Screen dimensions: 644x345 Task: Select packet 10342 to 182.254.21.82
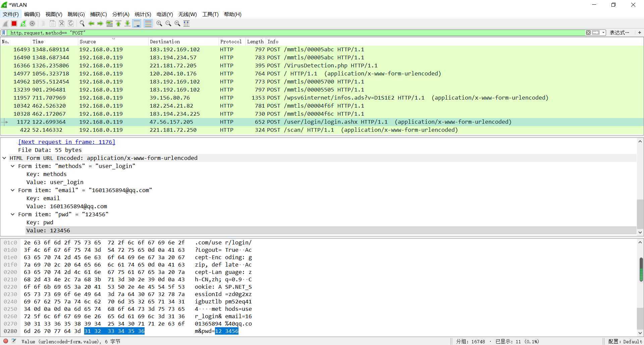click(322, 106)
